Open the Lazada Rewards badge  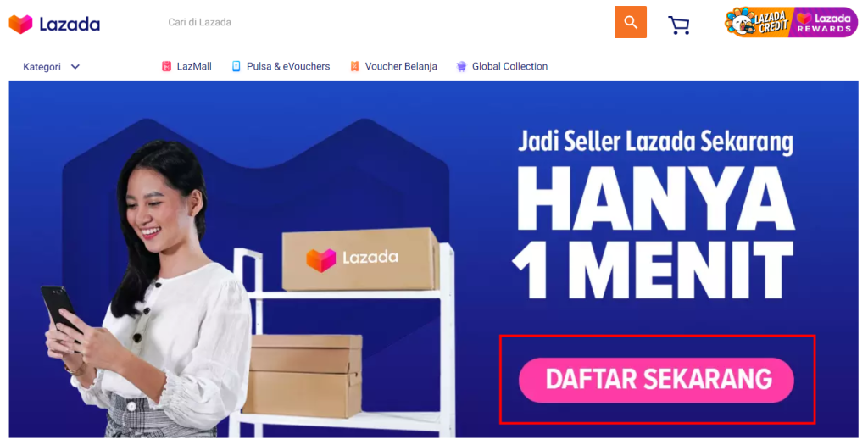click(824, 22)
